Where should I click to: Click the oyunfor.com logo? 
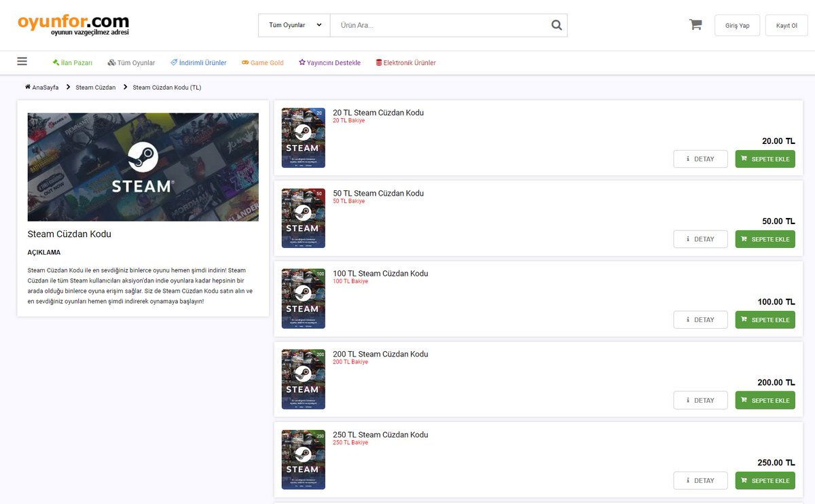tap(73, 25)
